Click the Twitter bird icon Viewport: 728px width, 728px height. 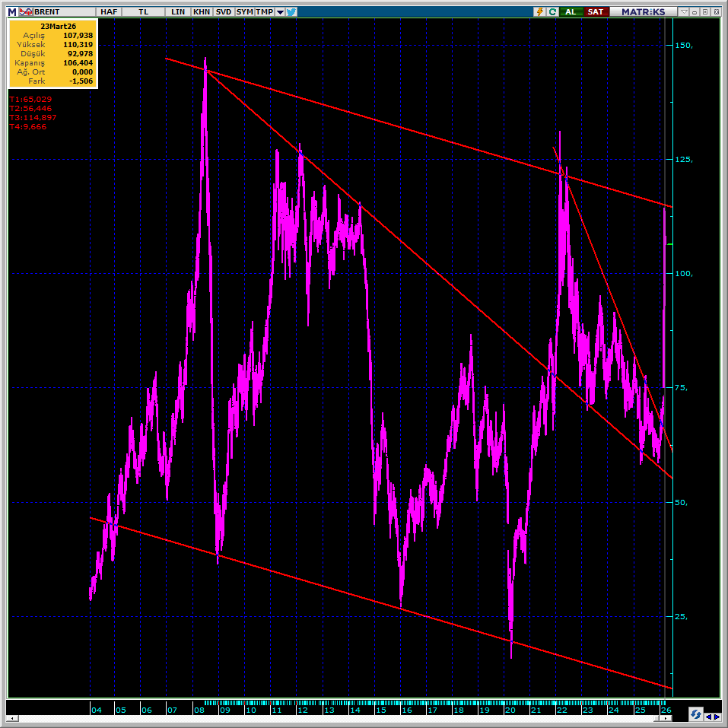292,12
